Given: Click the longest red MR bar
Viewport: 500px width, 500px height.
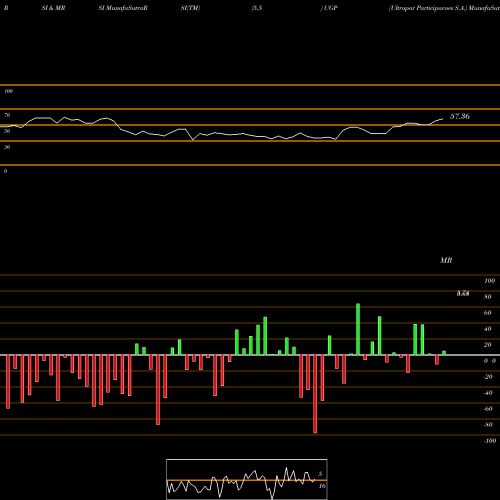Looking at the screenshot, I should point(315,394).
